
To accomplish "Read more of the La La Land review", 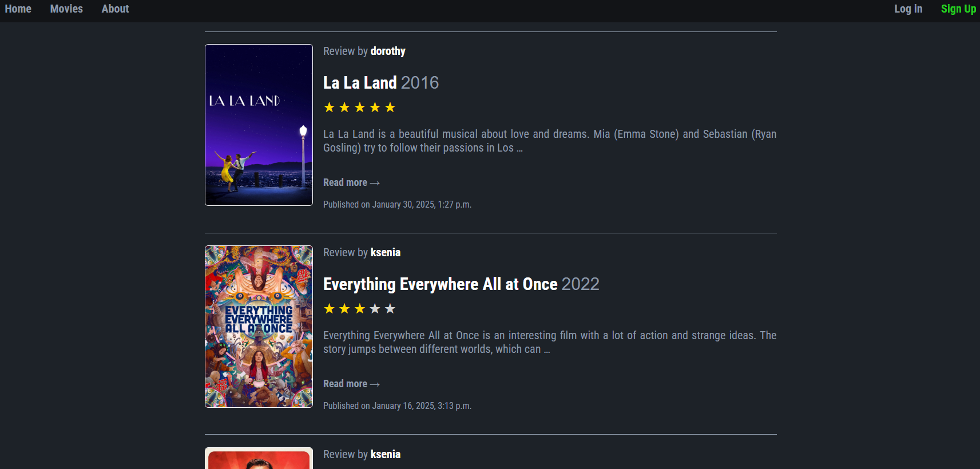I will 351,182.
